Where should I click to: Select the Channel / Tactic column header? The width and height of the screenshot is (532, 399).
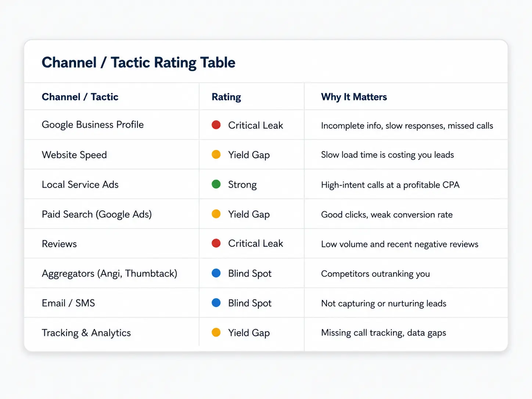tap(80, 97)
